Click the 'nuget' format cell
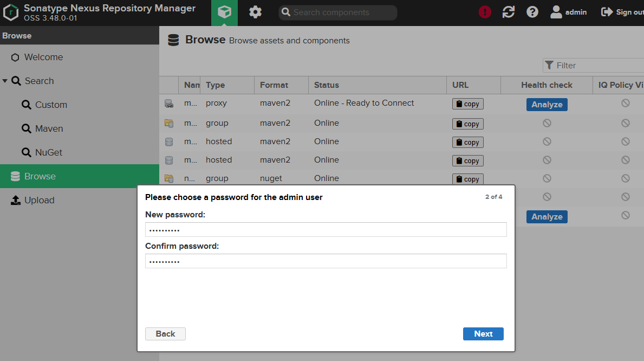This screenshot has height=361, width=644. [271, 178]
